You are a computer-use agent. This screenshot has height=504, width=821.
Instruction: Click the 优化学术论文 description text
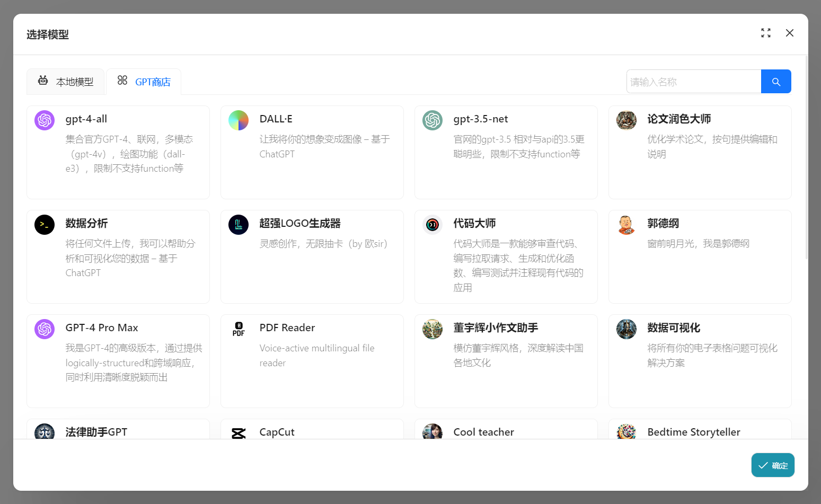pyautogui.click(x=712, y=147)
